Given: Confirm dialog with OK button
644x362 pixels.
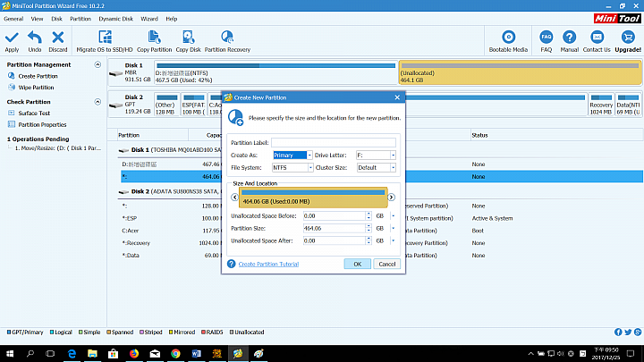Looking at the screenshot, I should click(x=357, y=264).
